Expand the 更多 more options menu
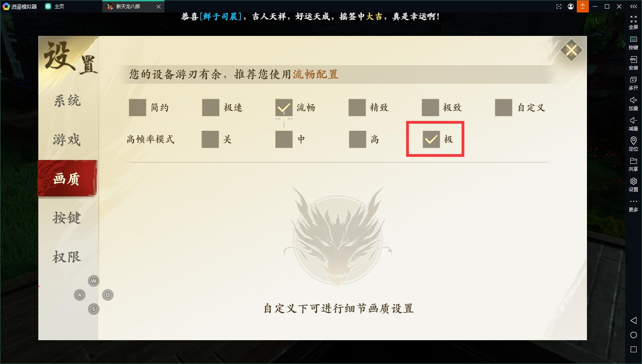 click(x=633, y=205)
